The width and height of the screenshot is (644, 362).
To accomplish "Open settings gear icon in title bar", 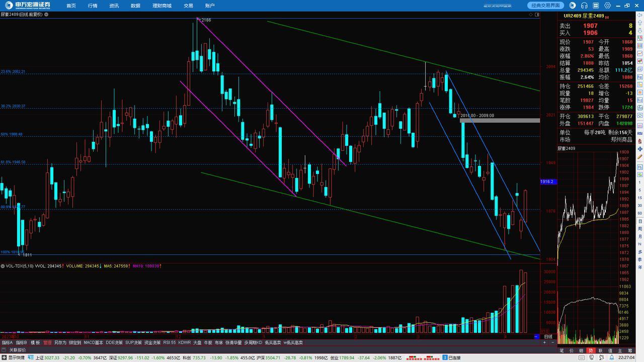I will pos(607,6).
